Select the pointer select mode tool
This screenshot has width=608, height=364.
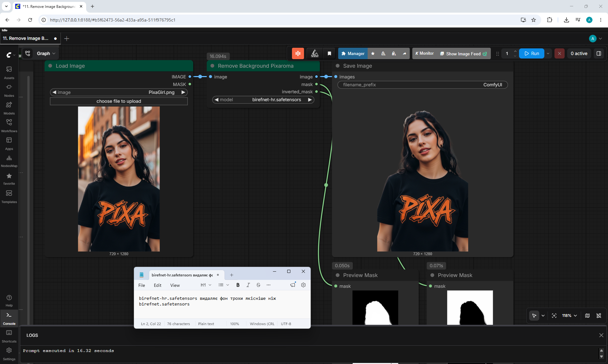534,316
